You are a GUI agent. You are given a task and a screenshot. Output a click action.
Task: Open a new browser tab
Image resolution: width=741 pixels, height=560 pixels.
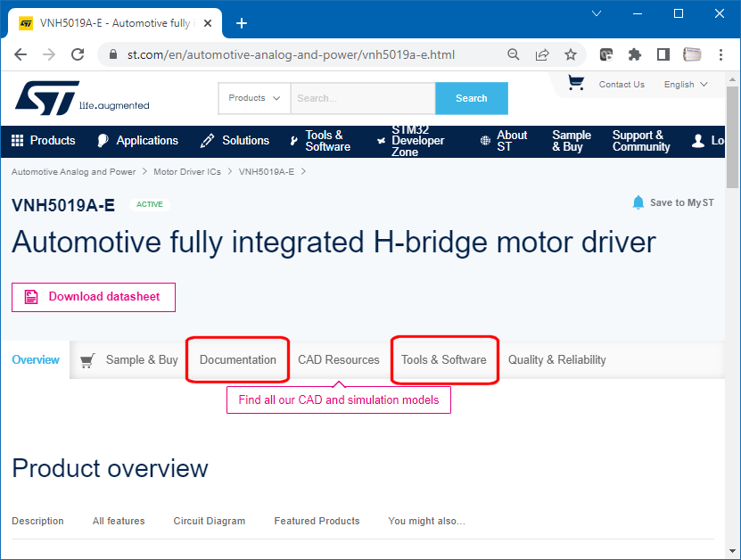point(242,23)
